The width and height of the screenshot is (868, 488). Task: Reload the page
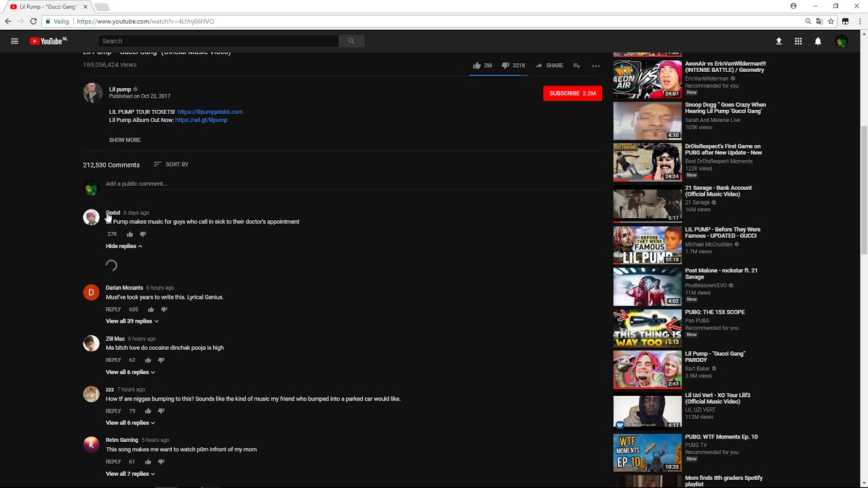pyautogui.click(x=33, y=21)
